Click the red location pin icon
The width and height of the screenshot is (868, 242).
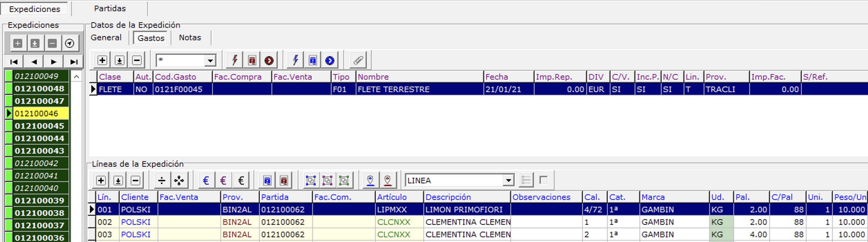[x=387, y=180]
